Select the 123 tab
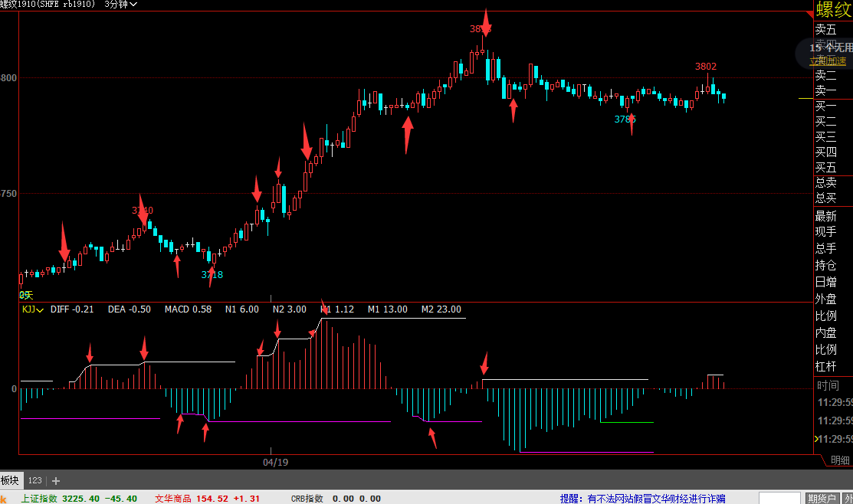This screenshot has width=853, height=504. click(35, 480)
